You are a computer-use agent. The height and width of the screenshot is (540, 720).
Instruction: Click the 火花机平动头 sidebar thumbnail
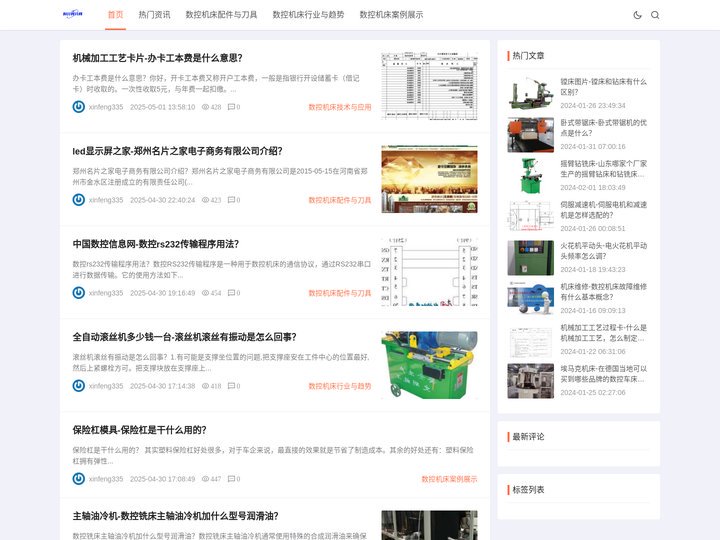(530, 258)
